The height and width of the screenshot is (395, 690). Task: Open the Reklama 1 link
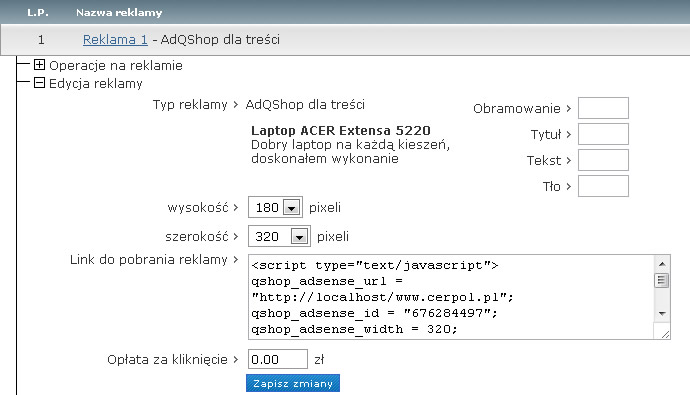coord(115,40)
